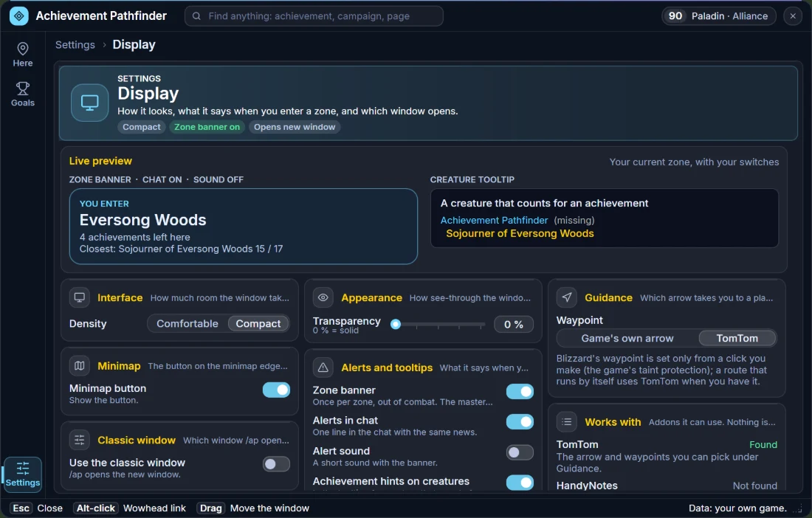Focus the Find anything search field

click(314, 16)
